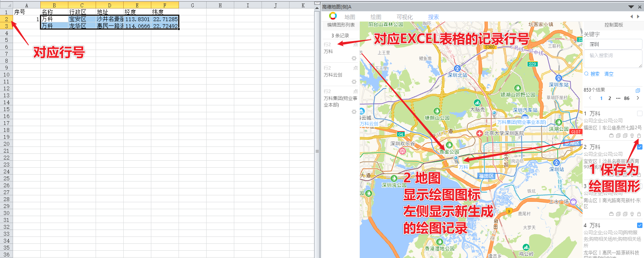Open gear settings for 万科 shape record
Screen dimensions: 644x258
(x=354, y=58)
